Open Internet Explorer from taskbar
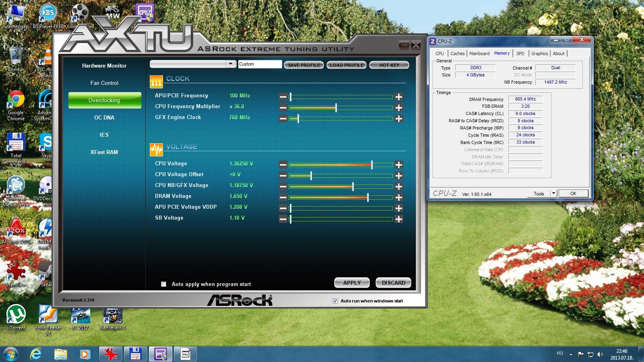This screenshot has height=362, width=644. click(36, 354)
